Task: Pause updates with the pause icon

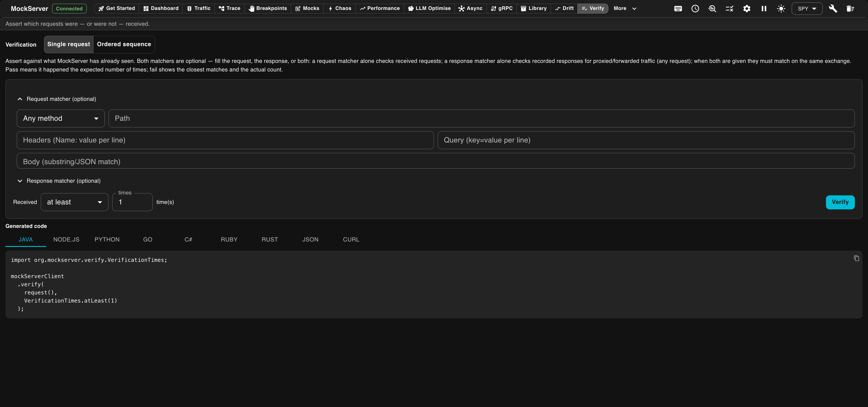Action: pyautogui.click(x=764, y=9)
